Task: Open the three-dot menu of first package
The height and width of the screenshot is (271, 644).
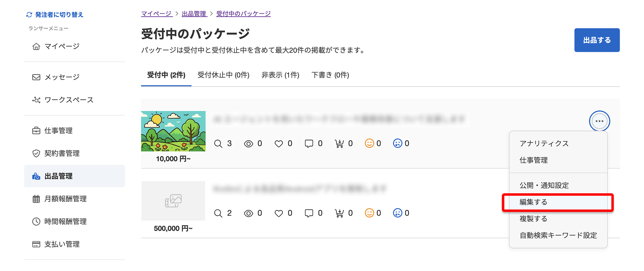Action: point(599,121)
